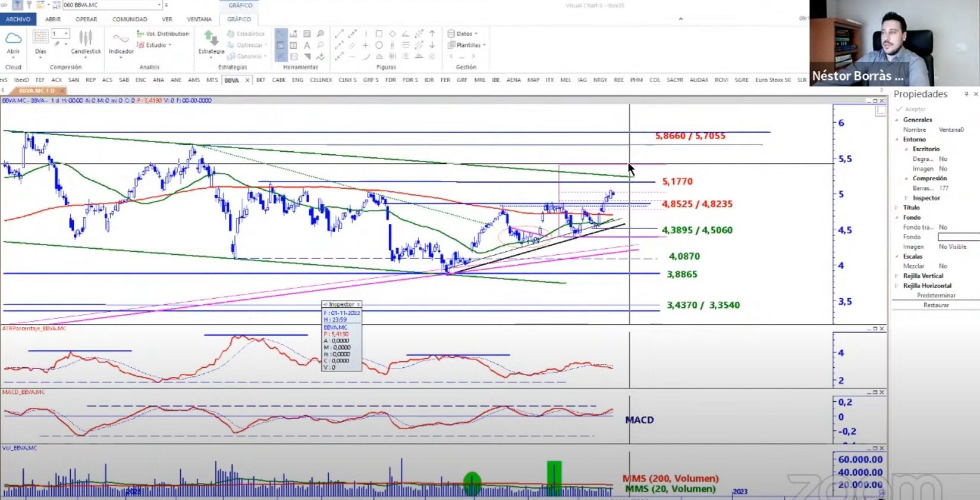Select the BBVA.MC 1 D window tab

tap(37, 90)
